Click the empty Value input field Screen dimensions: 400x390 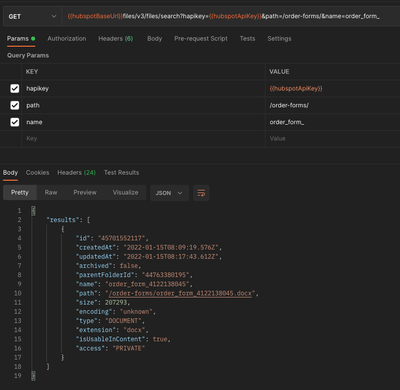pos(333,139)
